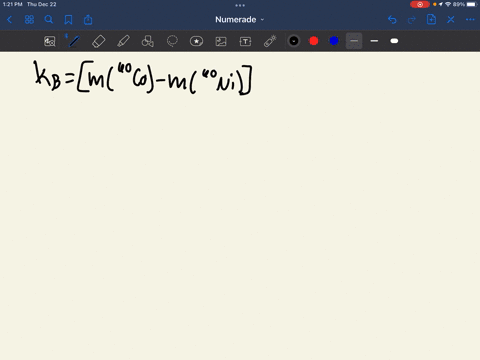Select the thick stroke width
The image size is (480, 360).
point(394,41)
